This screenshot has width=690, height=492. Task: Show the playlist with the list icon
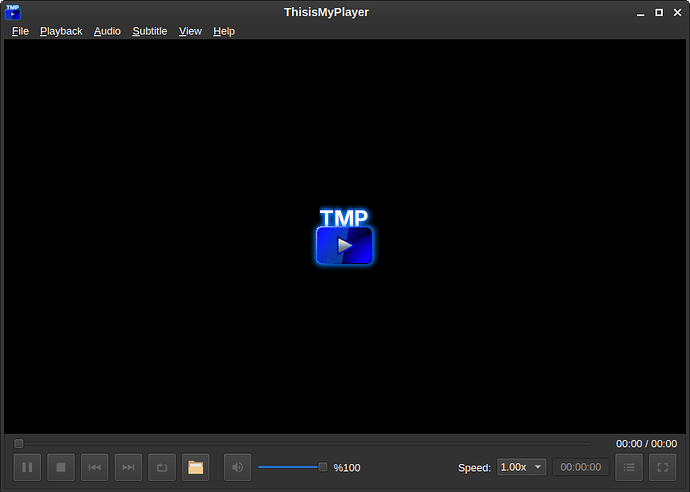pos(629,467)
